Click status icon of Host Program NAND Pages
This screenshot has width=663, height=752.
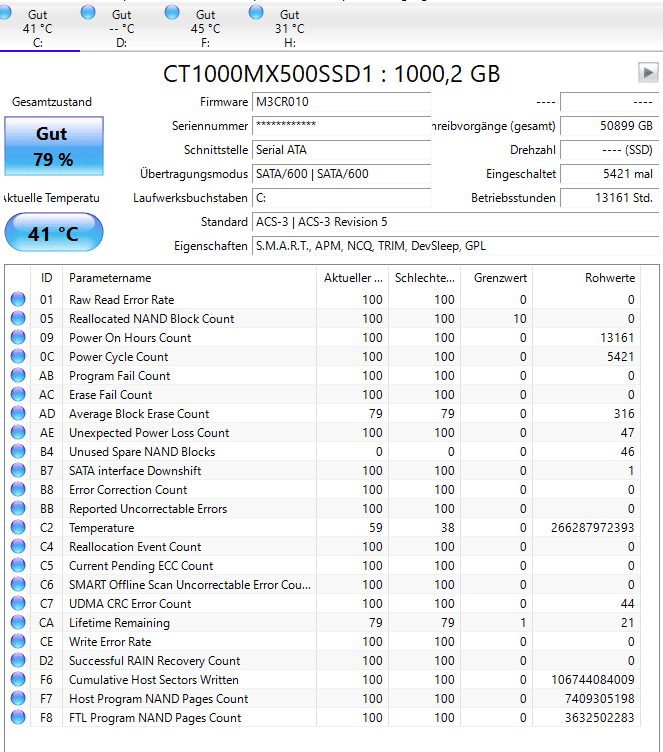pos(18,699)
